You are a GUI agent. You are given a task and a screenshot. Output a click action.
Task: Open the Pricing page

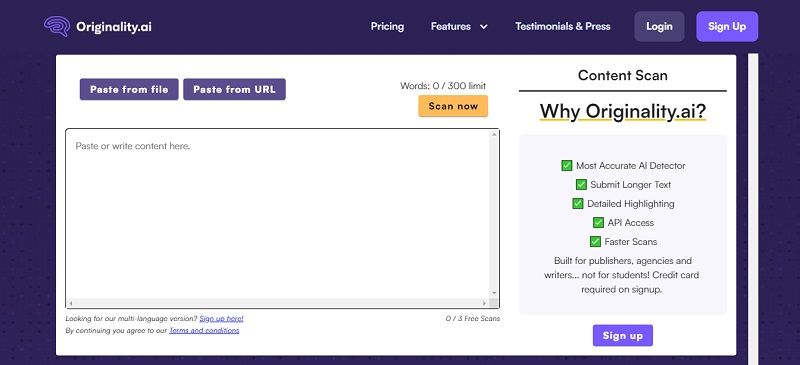tap(387, 27)
